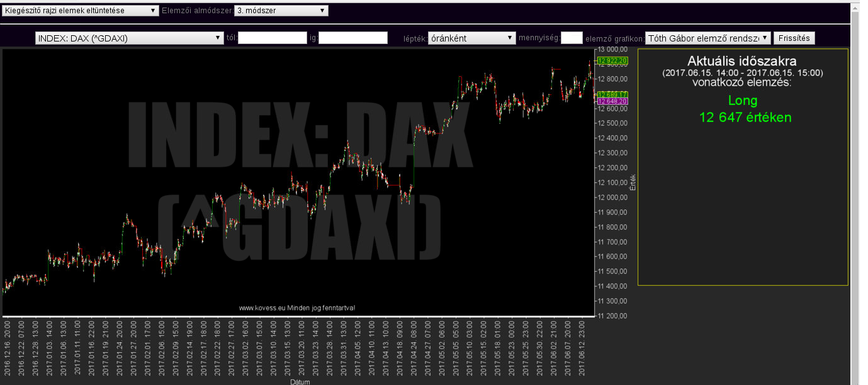
Task: Focus the 'tól' start date field
Action: 272,38
